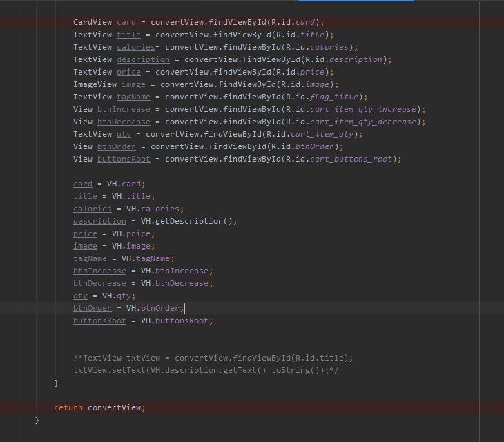Click the "cart_item_qty_increase" resource id
504x442 pixels.
(363, 110)
